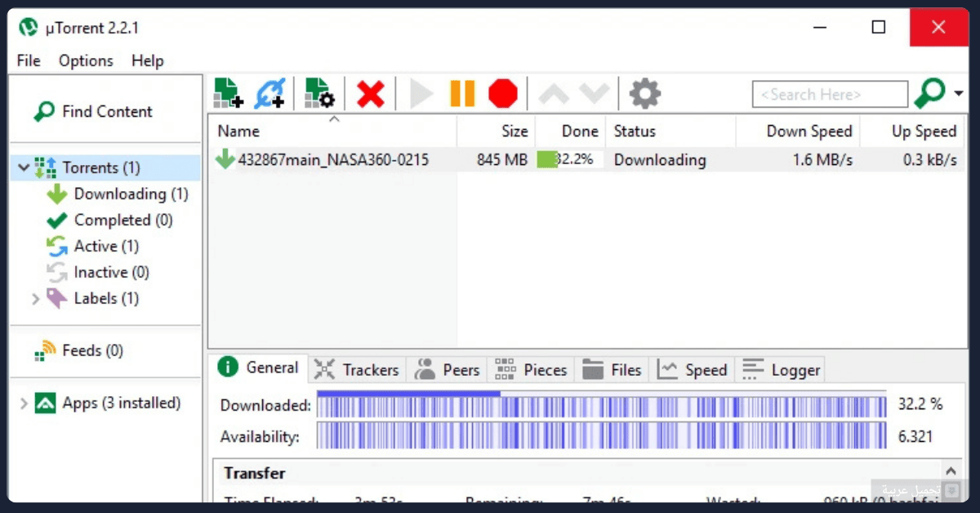Screen dimensions: 980x513
Task: Select Torrents (1) in sidebar
Action: coord(101,167)
